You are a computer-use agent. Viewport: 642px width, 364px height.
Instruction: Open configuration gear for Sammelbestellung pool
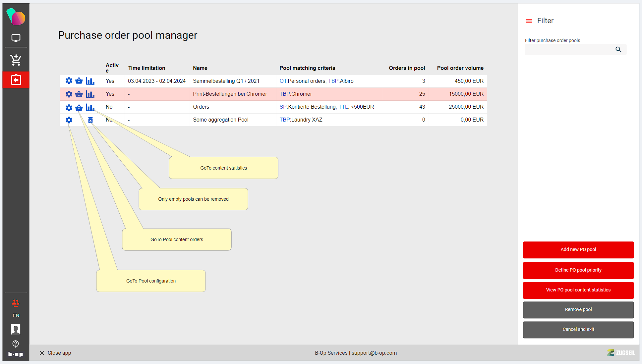(x=69, y=81)
